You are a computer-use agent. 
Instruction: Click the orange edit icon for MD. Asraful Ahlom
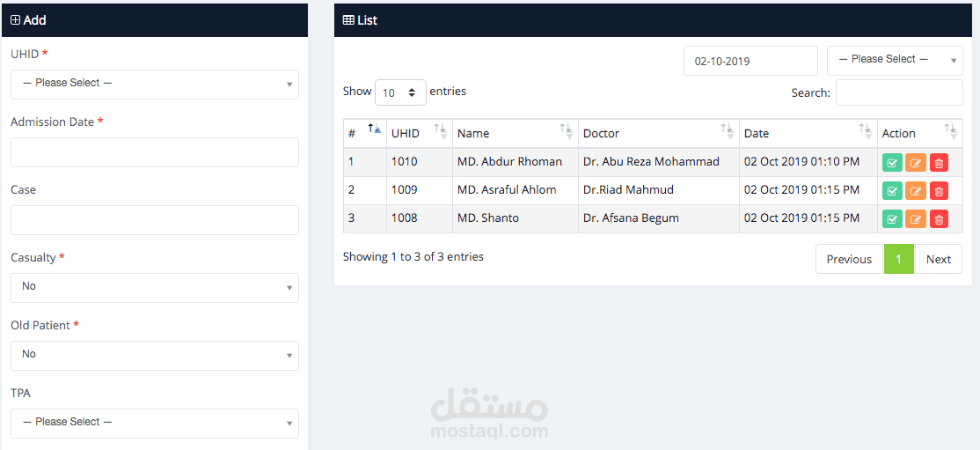(916, 191)
